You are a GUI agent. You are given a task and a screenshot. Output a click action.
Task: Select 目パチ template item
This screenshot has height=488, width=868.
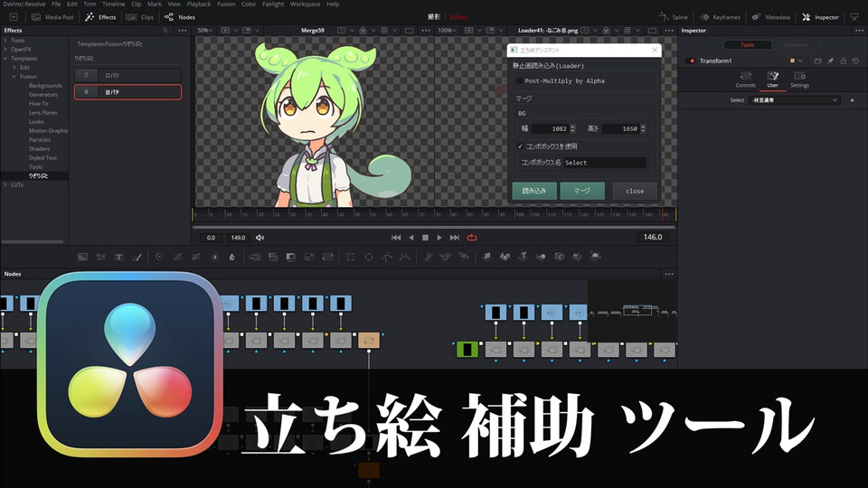tap(127, 92)
